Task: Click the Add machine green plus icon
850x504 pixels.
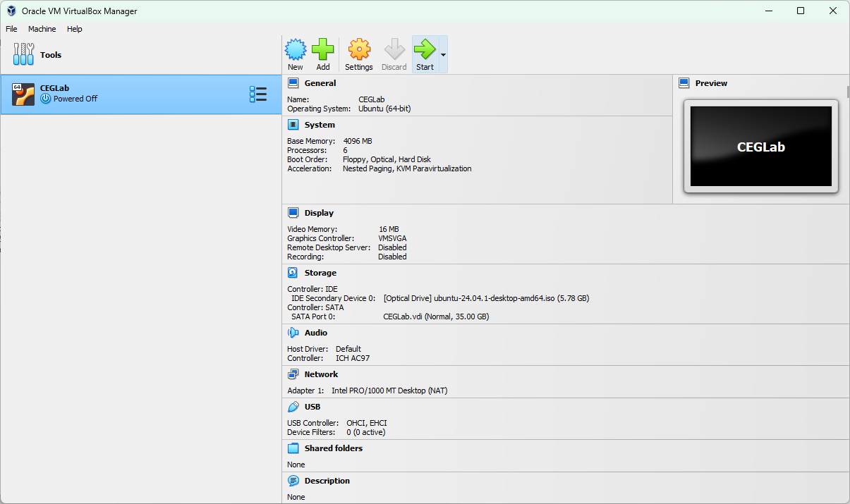Action: click(x=322, y=49)
